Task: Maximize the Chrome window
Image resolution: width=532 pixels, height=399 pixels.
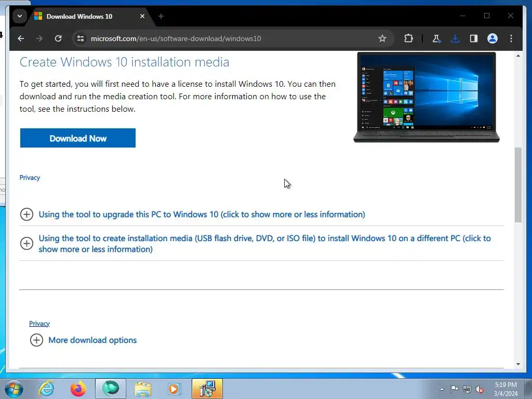Action: tap(487, 16)
